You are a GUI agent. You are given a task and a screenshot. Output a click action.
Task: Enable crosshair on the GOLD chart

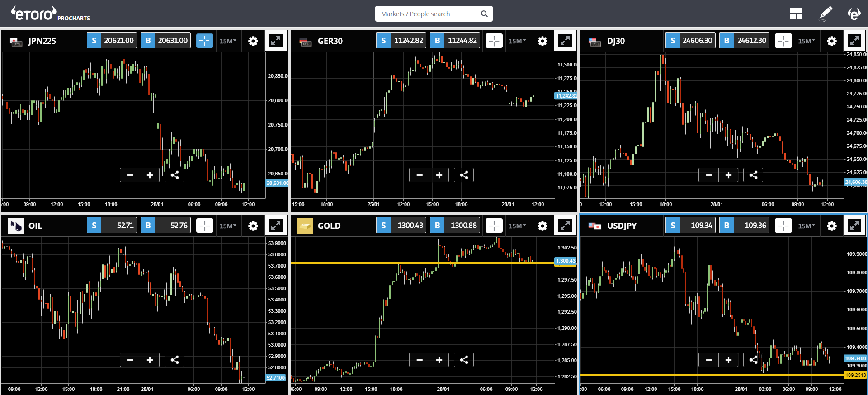coord(494,226)
